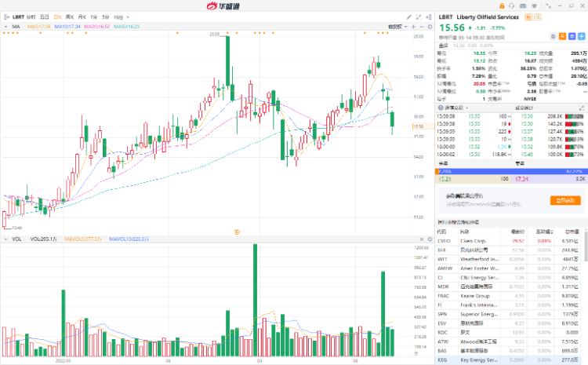This screenshot has width=588, height=365.
Task: Click the MA50:16.23 legend label
Action: 127,27
